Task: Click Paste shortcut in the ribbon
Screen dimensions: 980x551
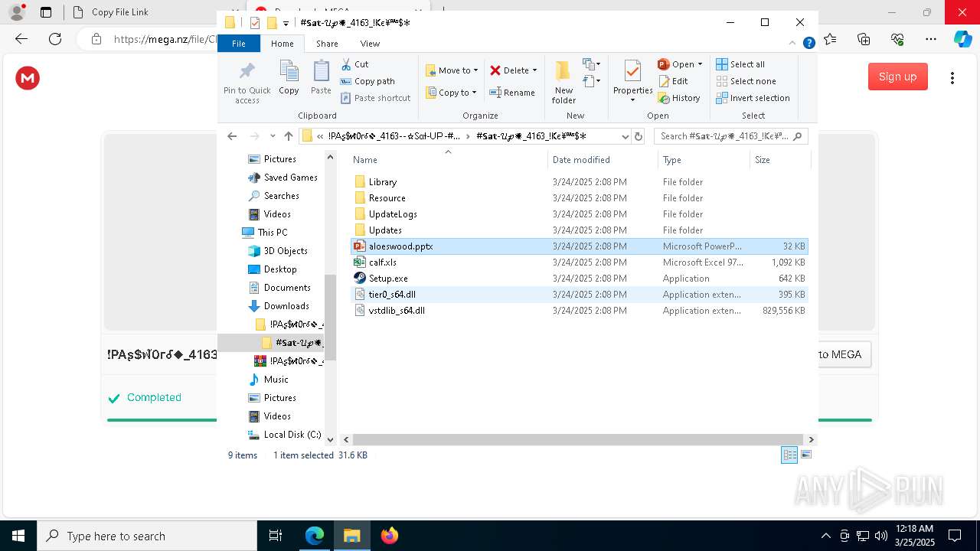Action: pyautogui.click(x=375, y=98)
